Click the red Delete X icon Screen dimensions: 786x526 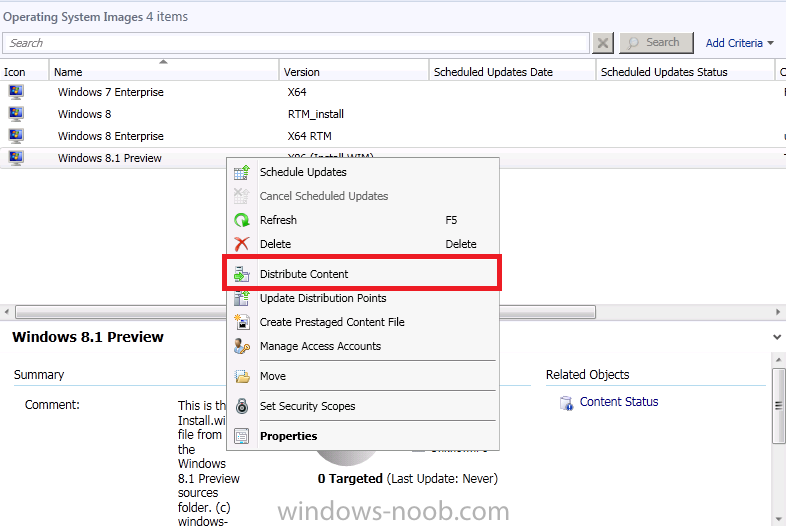(241, 244)
